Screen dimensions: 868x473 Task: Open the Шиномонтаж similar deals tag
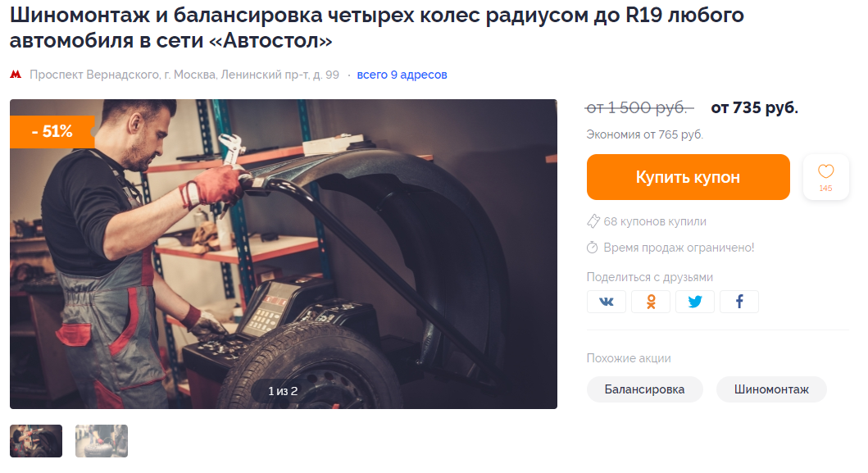pyautogui.click(x=771, y=389)
